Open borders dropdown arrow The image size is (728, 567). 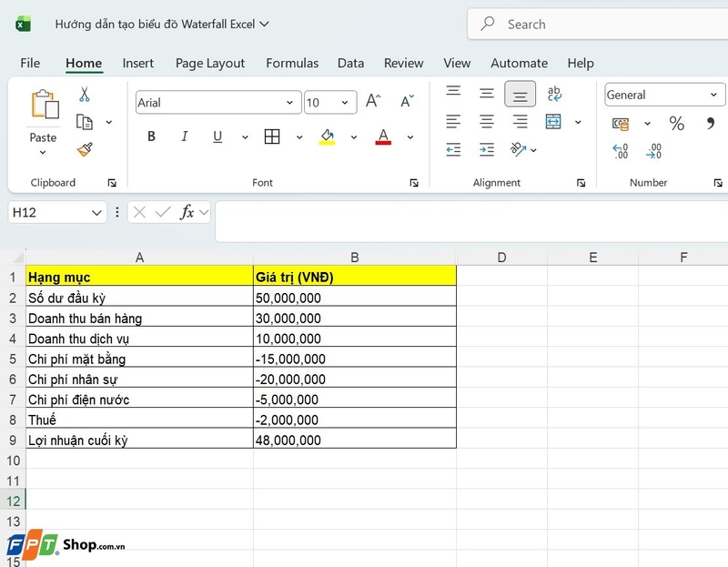(299, 137)
